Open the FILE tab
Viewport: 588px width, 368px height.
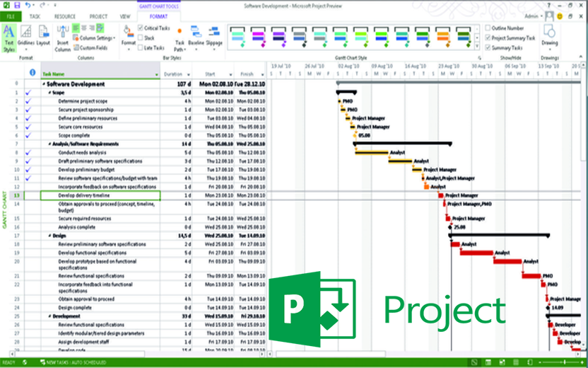pos(11,16)
